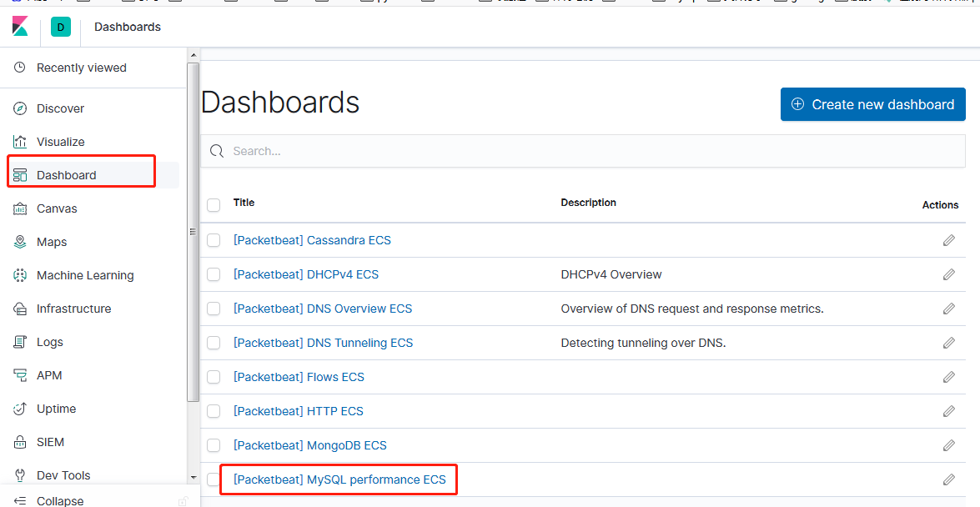Select all dashboards with header checkbox

(214, 204)
